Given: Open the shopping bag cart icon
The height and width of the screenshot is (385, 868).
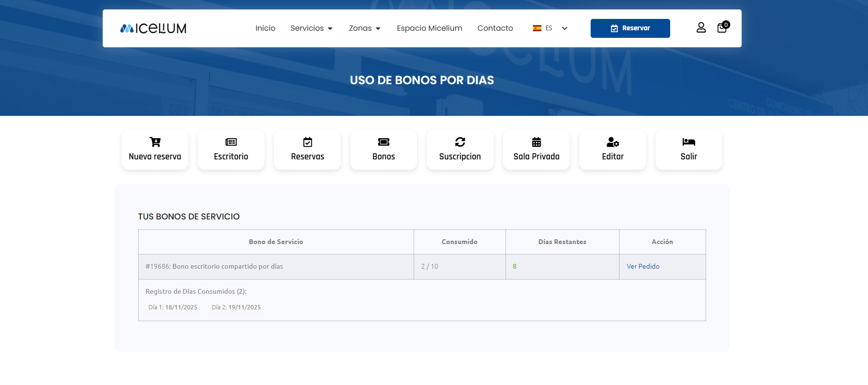Looking at the screenshot, I should pyautogui.click(x=722, y=28).
